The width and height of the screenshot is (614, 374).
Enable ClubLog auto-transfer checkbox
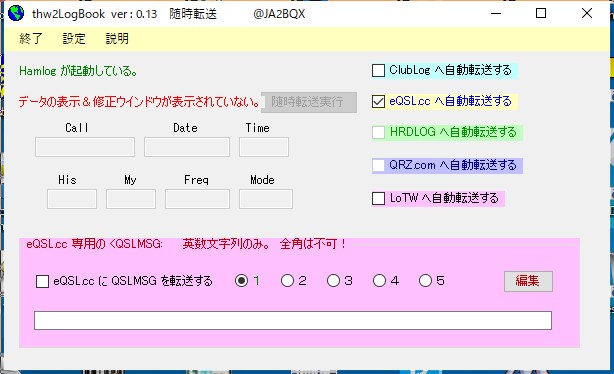pyautogui.click(x=378, y=70)
